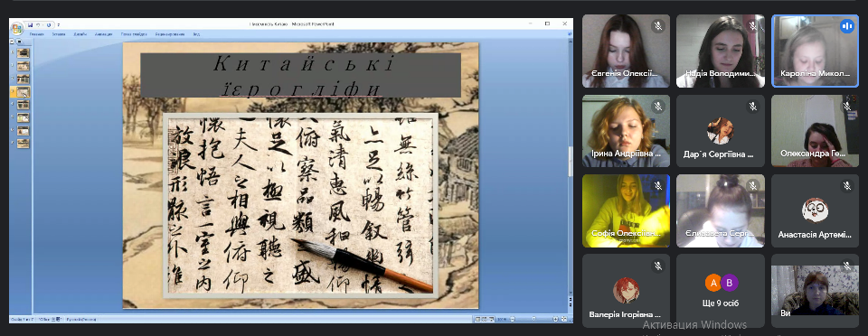Click Ірина Андріївна's muted microphone badge
The width and height of the screenshot is (868, 336).
click(657, 106)
